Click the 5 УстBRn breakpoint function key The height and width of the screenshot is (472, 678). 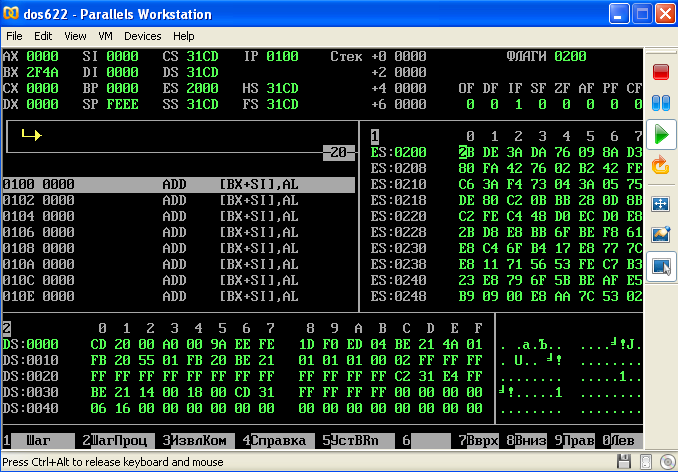(x=358, y=440)
